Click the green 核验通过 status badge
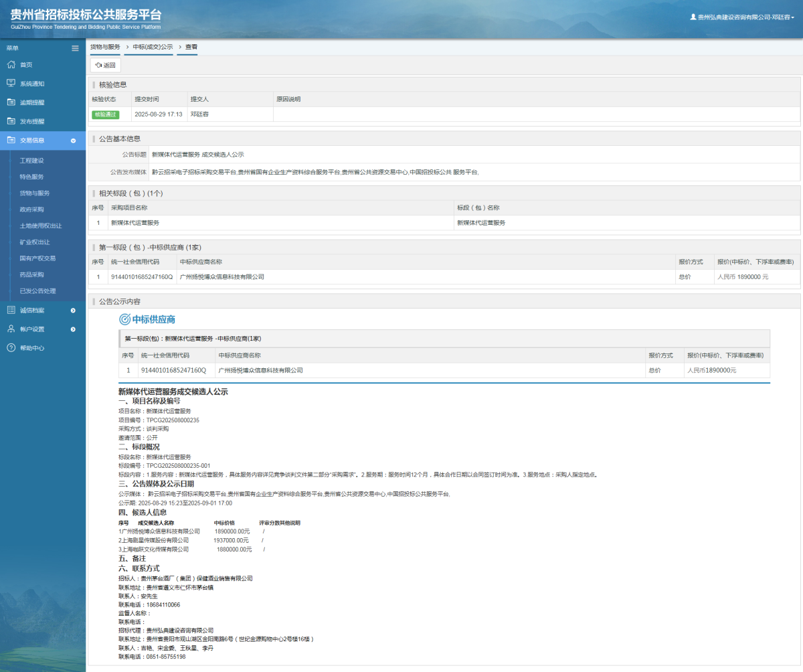 point(105,114)
